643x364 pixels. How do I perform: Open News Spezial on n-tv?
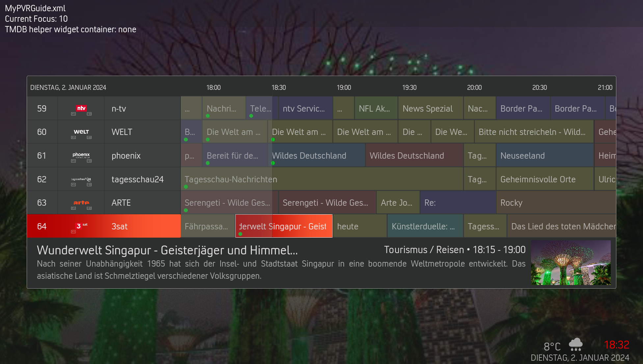click(x=431, y=108)
